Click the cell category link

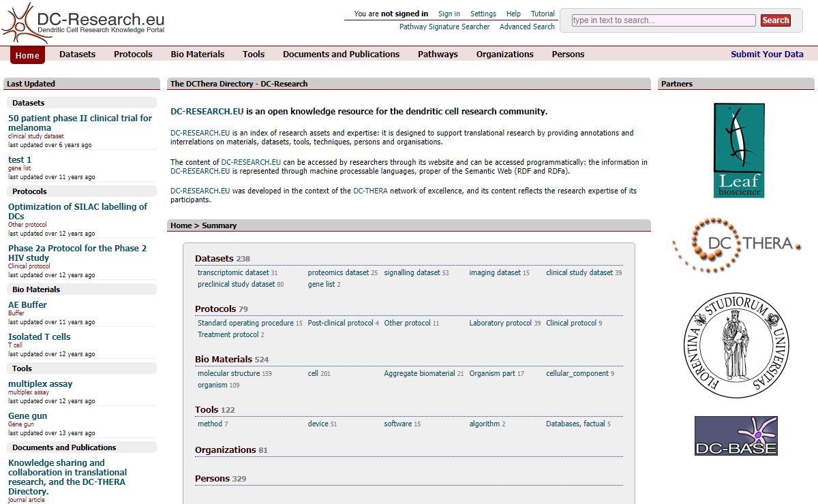[313, 373]
